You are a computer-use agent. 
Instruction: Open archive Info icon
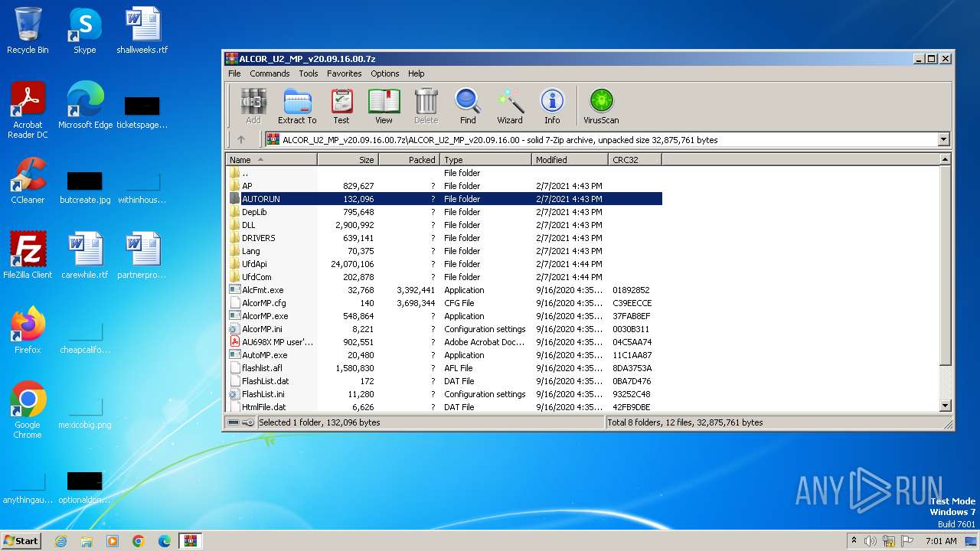(552, 106)
